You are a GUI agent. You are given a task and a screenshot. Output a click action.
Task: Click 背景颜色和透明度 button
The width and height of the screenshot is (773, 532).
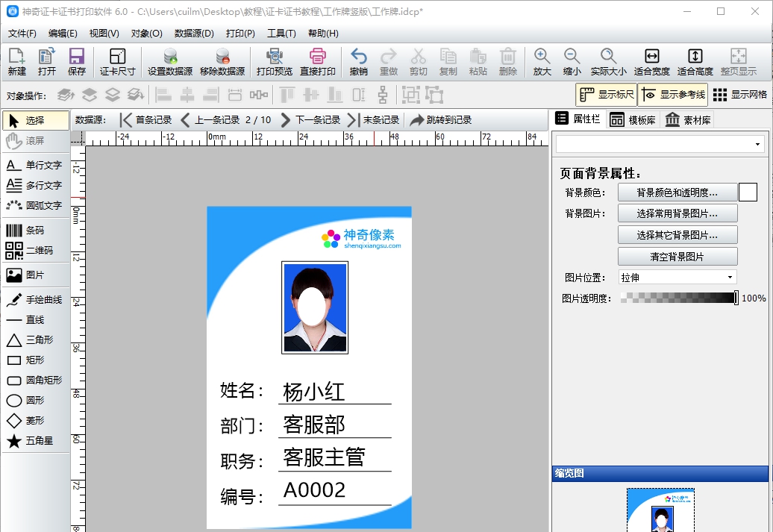[677, 192]
